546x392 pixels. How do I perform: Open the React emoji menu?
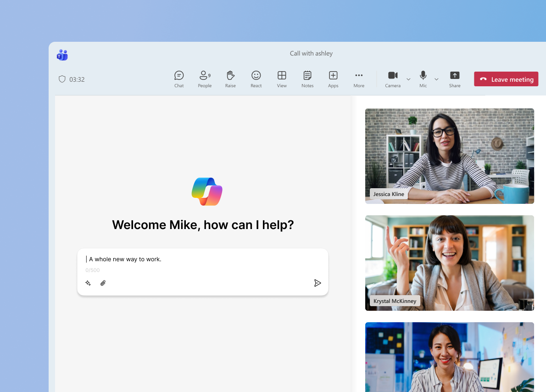click(x=256, y=79)
